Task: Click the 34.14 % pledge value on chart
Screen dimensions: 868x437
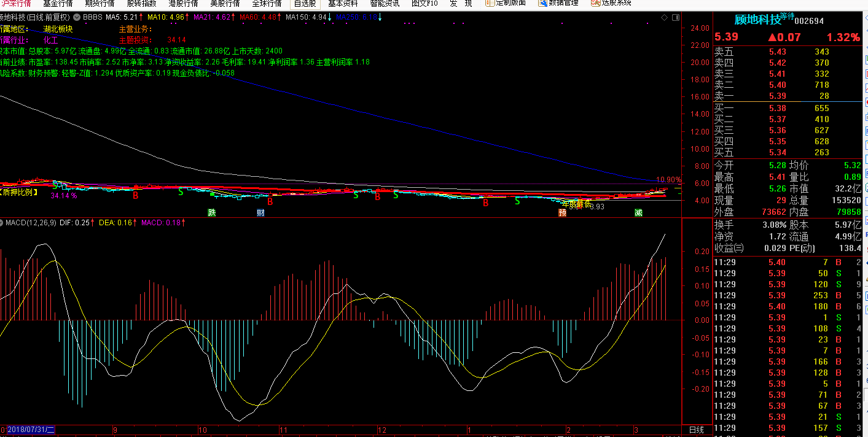Action: 64,196
